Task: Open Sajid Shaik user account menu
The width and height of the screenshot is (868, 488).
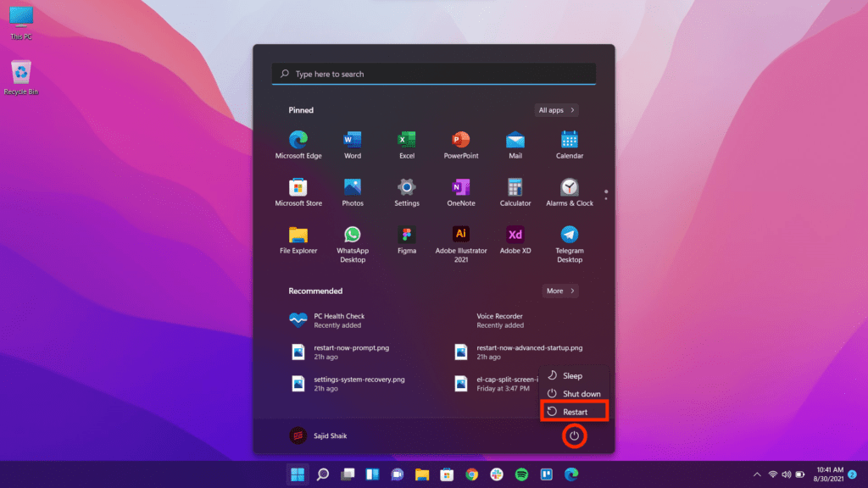Action: [x=319, y=436]
